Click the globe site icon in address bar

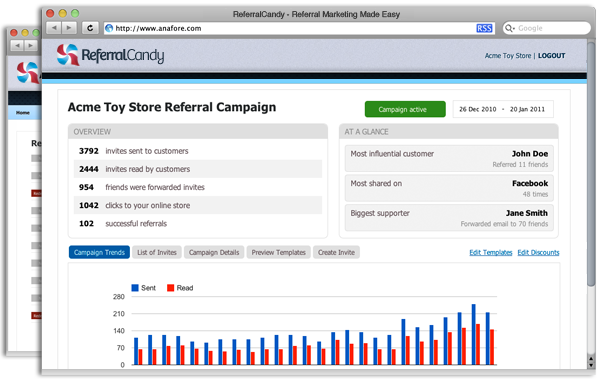tap(109, 28)
